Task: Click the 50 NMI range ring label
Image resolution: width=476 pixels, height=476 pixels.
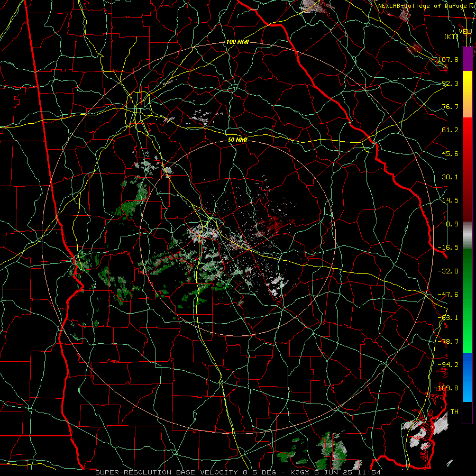Action: pos(237,140)
